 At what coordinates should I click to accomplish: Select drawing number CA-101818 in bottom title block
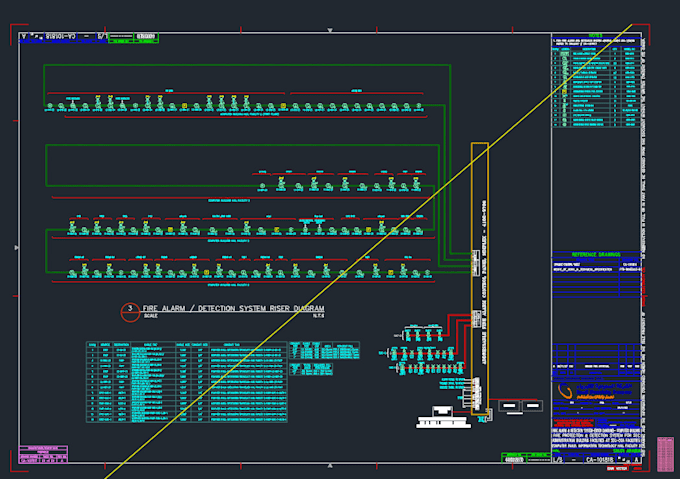pos(599,459)
